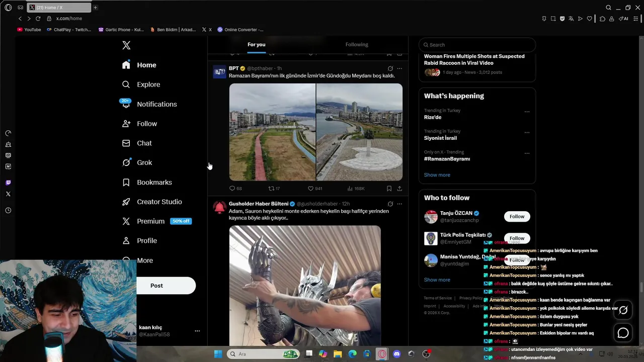Open the #RamazanBayramı trend
644x362 pixels.
click(447, 159)
